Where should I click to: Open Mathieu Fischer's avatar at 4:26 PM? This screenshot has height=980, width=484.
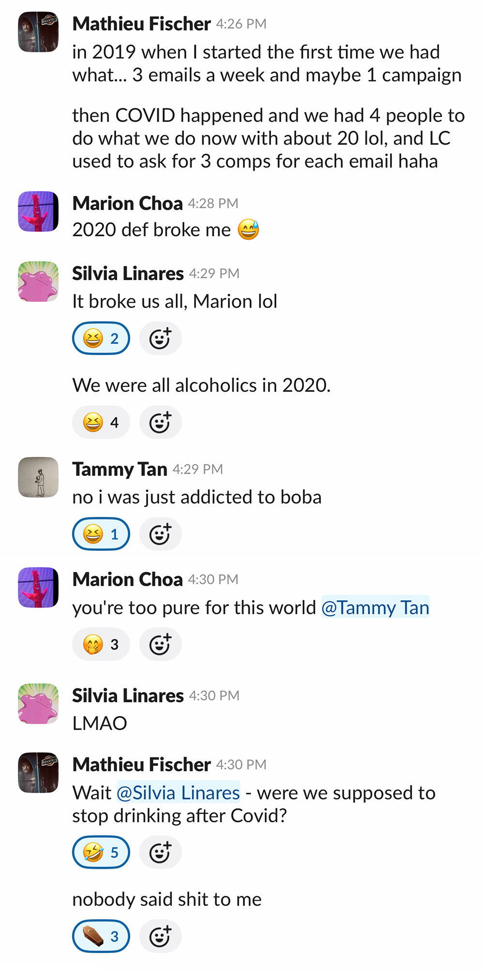coord(38,32)
